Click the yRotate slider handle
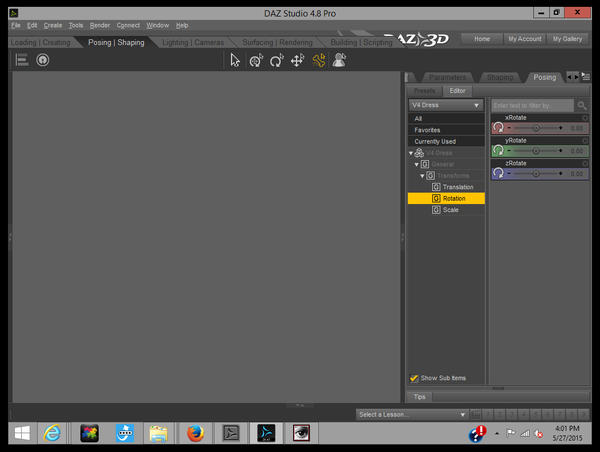The height and width of the screenshot is (452, 600). [536, 151]
